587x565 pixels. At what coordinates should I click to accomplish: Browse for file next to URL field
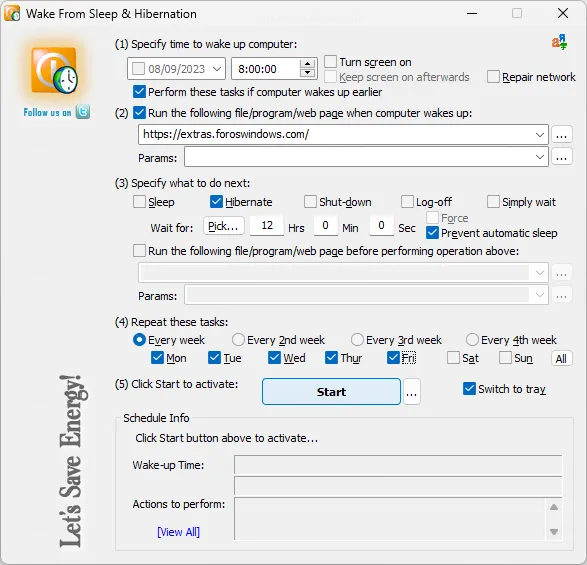(x=561, y=134)
